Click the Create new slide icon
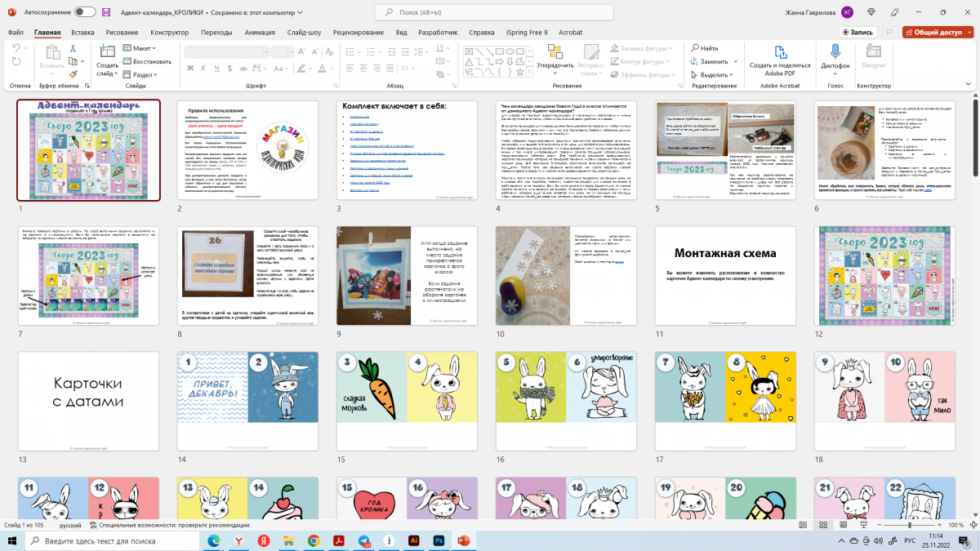This screenshot has width=980, height=551. pyautogui.click(x=107, y=53)
